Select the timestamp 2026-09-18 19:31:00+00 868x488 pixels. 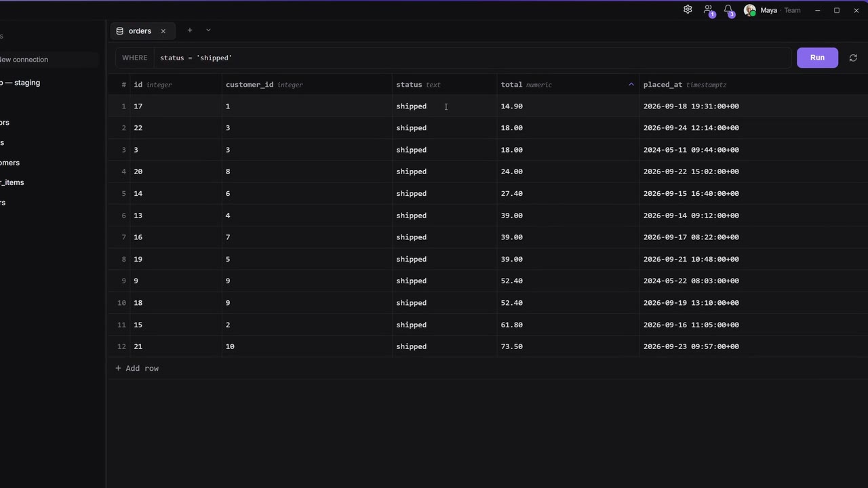pyautogui.click(x=753, y=106)
